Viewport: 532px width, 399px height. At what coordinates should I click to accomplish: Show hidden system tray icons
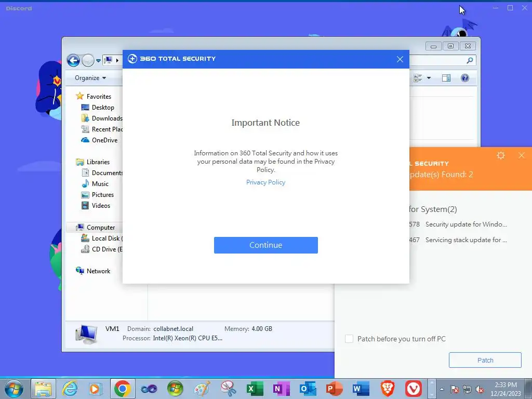tap(442, 389)
